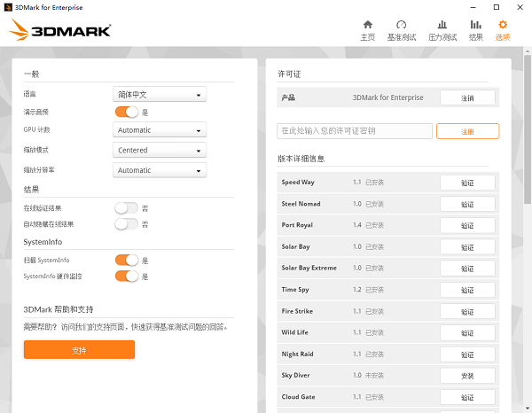Select the 选项 gear icon
The image size is (532, 413).
(503, 29)
